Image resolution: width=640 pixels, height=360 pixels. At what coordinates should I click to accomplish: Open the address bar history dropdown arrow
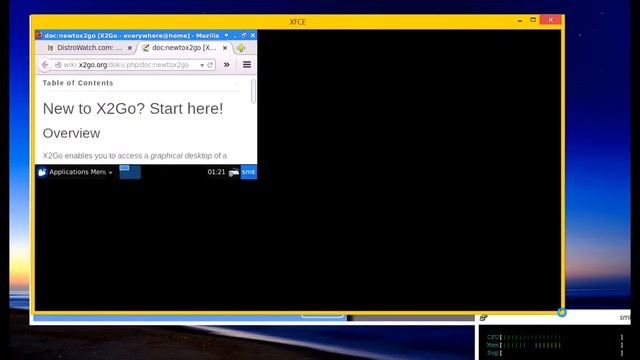click(x=202, y=65)
